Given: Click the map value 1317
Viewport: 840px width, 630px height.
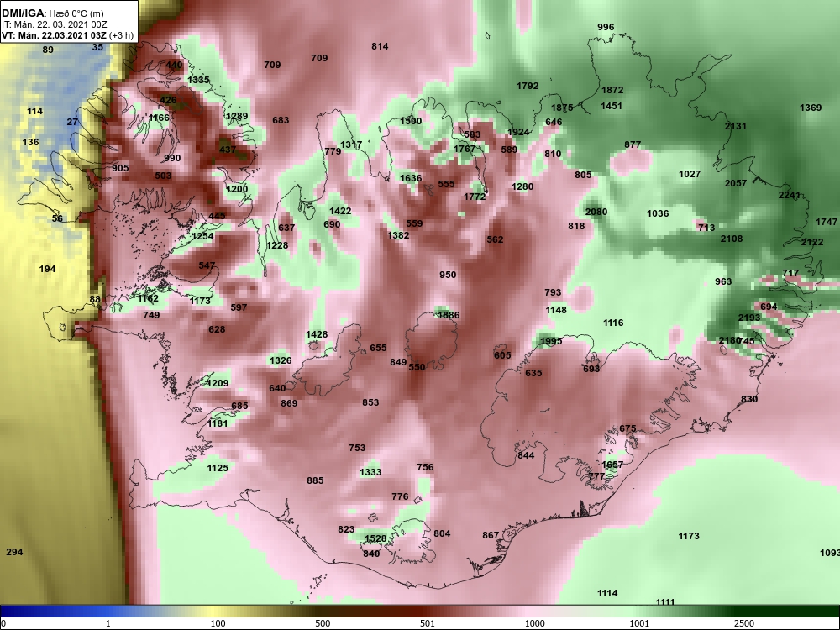Looking at the screenshot, I should pos(351,144).
